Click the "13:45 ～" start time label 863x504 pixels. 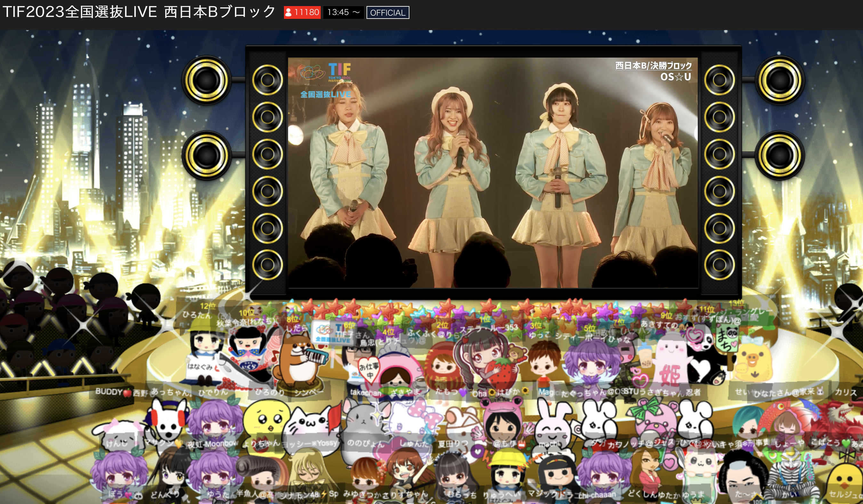[343, 12]
